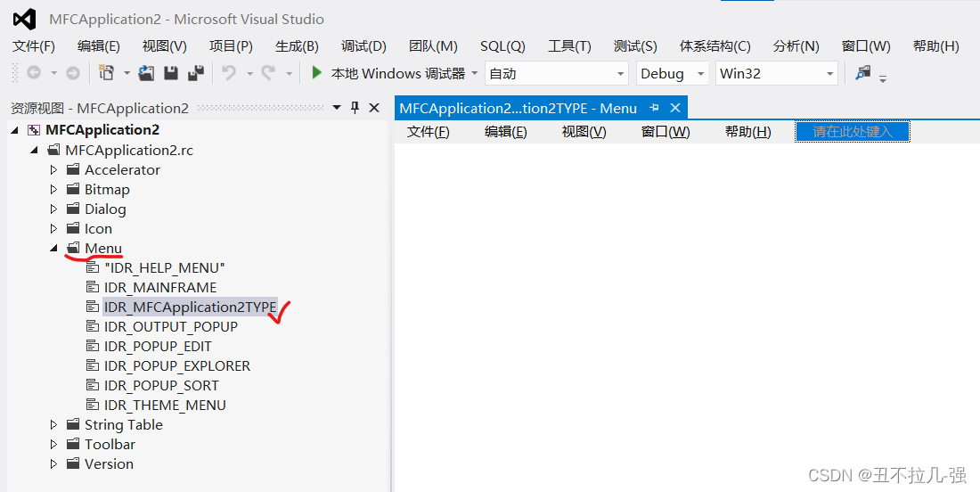Select the IDR_POPUP_SORT tree item
The image size is (980, 492).
(x=161, y=385)
